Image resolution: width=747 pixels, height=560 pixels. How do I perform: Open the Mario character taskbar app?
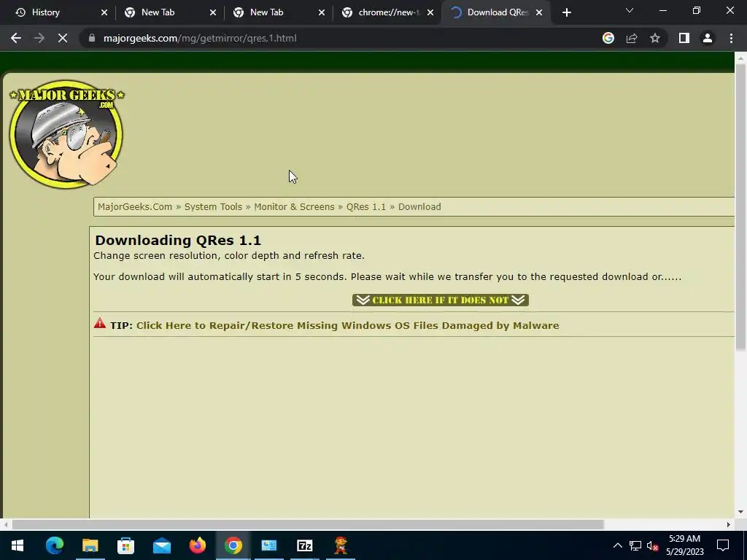340,545
